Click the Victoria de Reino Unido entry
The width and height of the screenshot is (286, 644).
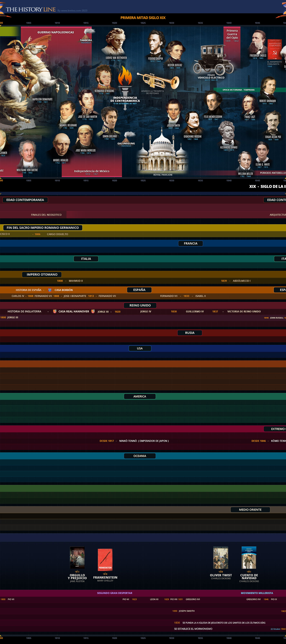click(x=244, y=312)
